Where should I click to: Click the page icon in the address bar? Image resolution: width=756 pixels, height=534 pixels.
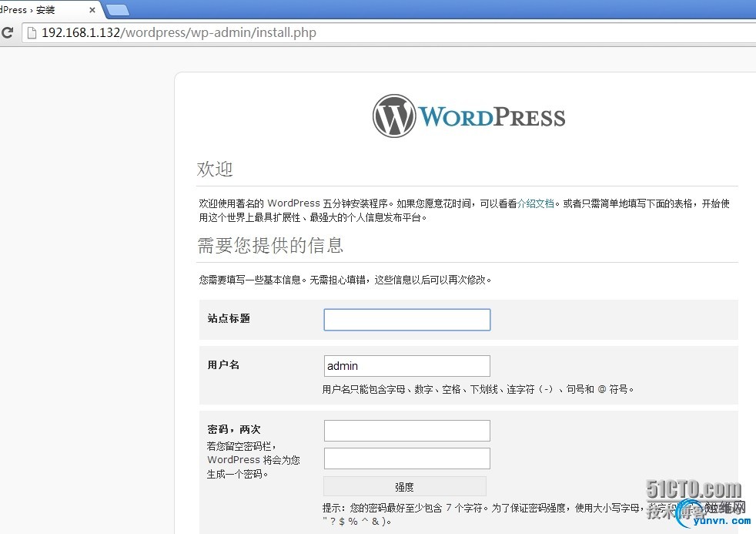click(32, 33)
